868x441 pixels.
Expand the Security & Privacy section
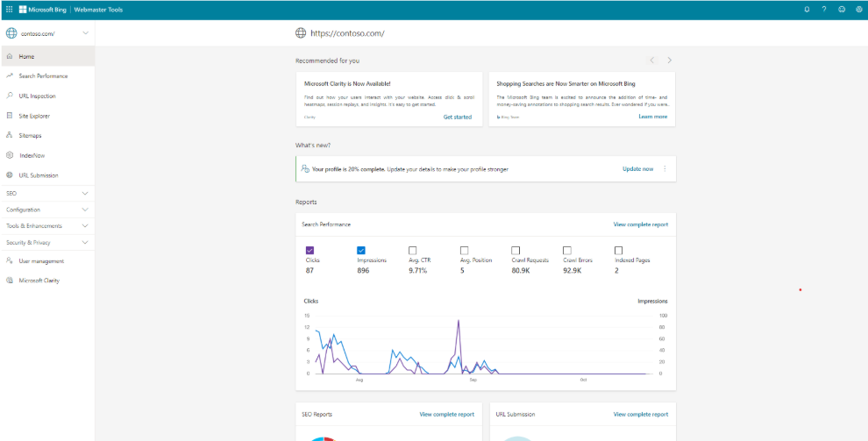(x=47, y=242)
